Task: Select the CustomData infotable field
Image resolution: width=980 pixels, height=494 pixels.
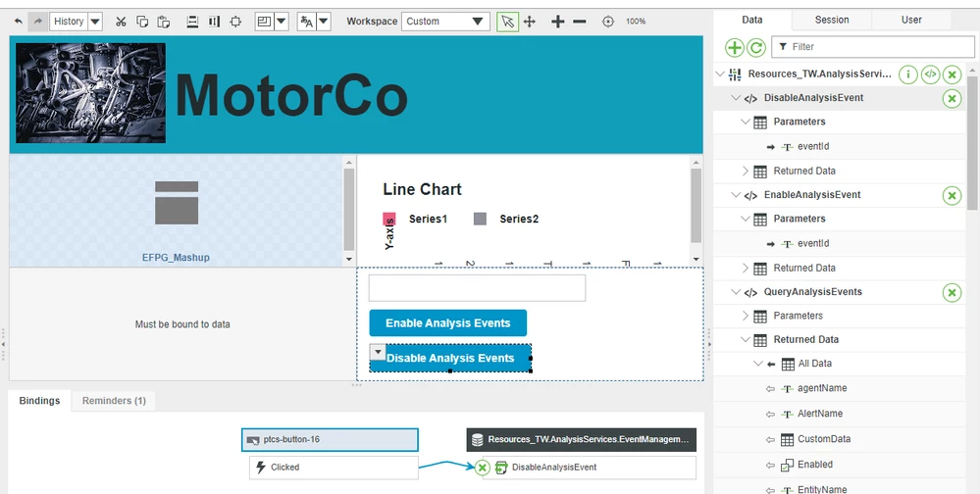Action: tap(824, 439)
